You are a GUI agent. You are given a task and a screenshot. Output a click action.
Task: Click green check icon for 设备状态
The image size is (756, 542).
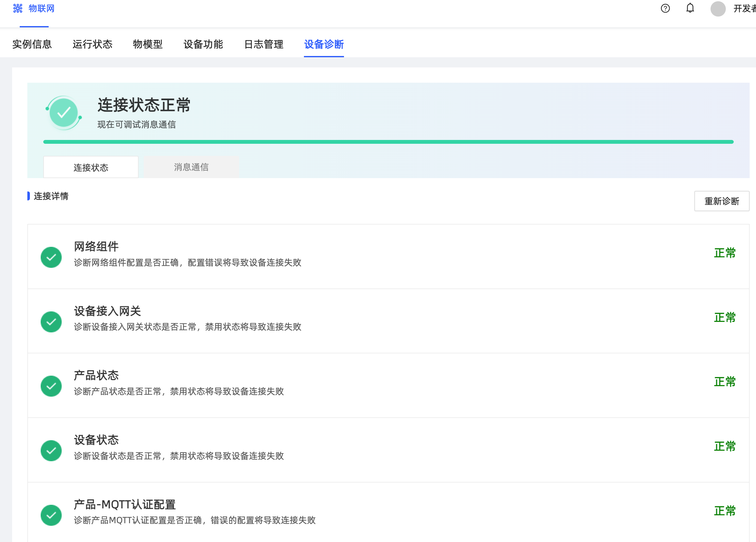[x=51, y=451]
